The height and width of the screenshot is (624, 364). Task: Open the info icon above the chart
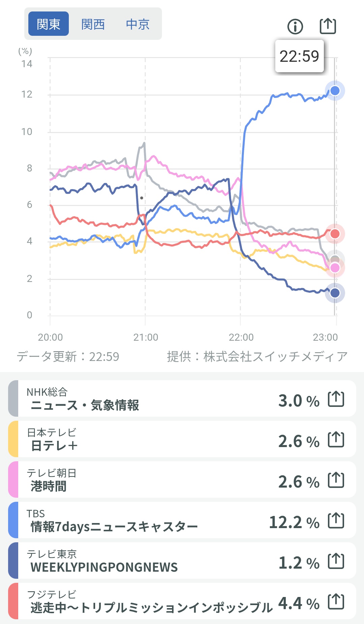click(295, 26)
